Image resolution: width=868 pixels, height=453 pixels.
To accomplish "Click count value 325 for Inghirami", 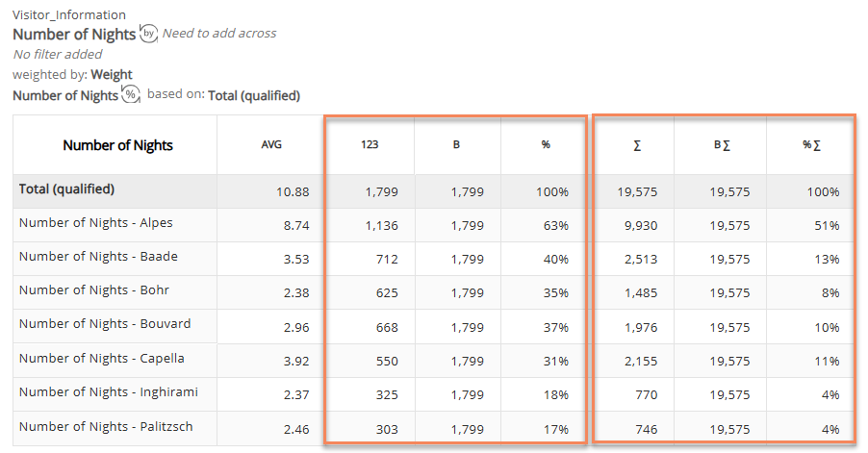I will 387,395.
